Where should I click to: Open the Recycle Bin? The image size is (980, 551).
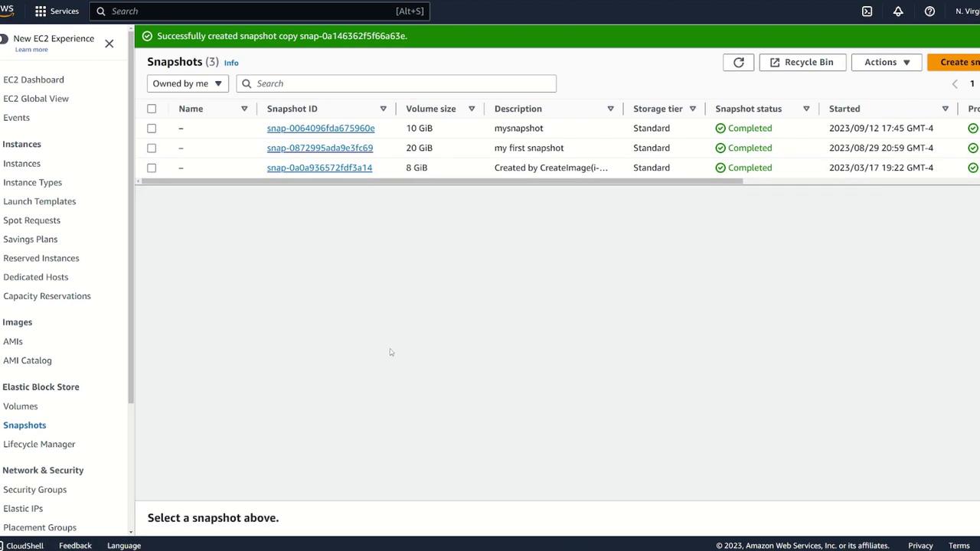pyautogui.click(x=802, y=62)
